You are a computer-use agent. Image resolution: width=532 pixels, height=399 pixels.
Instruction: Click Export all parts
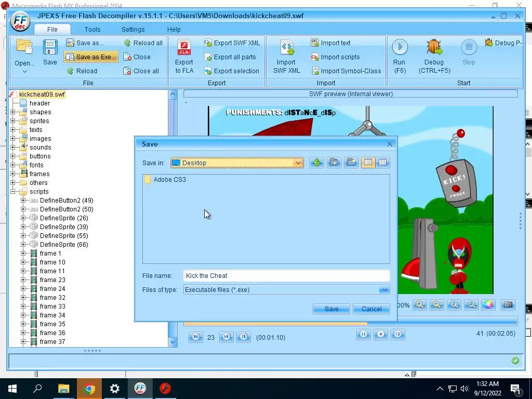point(230,57)
